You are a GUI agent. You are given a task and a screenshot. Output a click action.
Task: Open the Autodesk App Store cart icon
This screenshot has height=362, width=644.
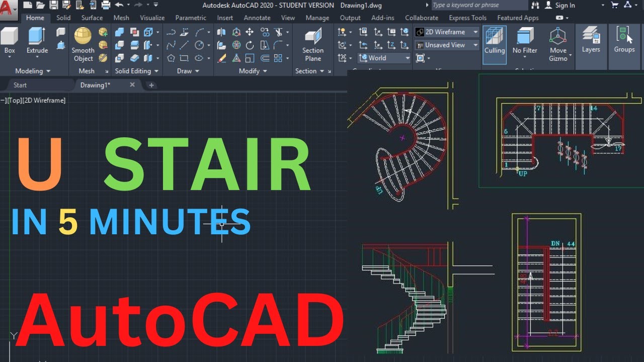[614, 5]
